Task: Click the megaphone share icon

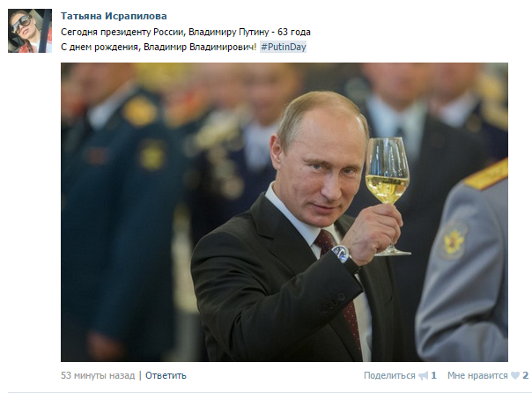Action: 423,375
